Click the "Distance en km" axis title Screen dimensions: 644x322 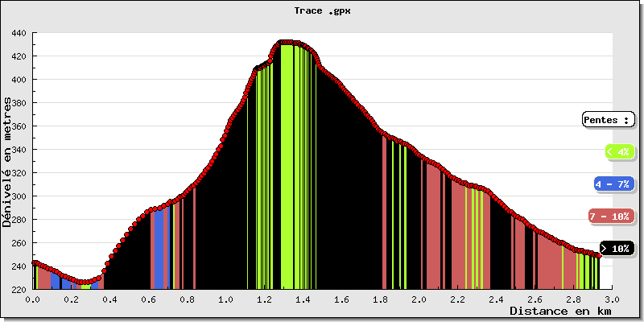(x=561, y=310)
